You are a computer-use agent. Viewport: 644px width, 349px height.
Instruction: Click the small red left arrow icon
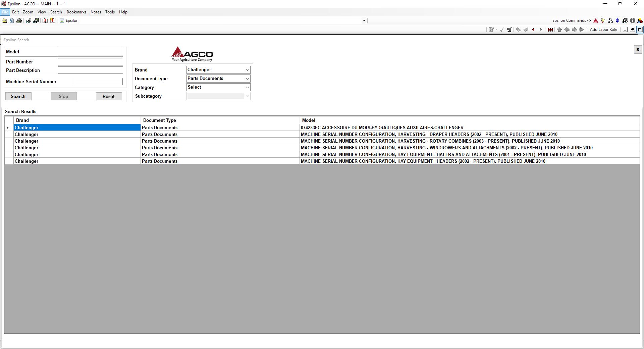tap(533, 30)
